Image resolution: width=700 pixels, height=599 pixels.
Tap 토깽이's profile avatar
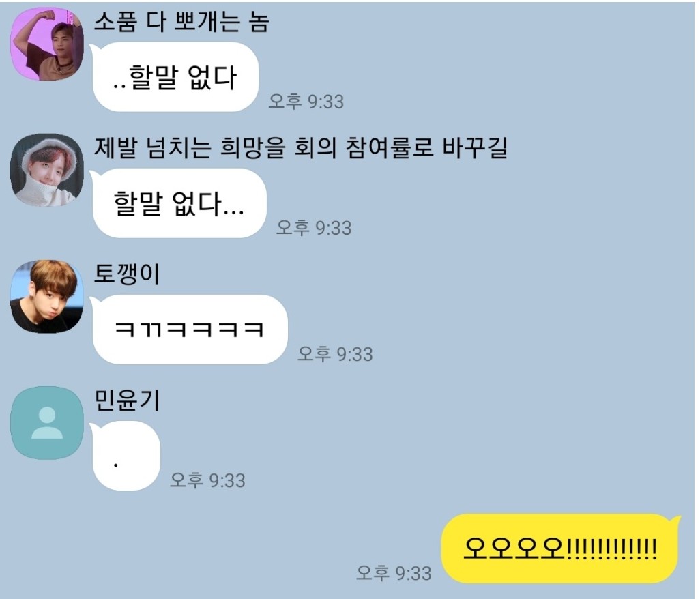click(47, 296)
